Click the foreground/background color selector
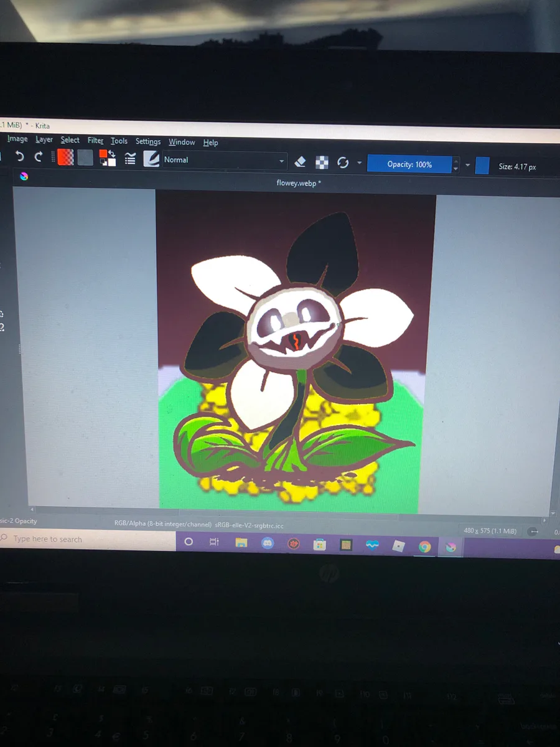This screenshot has height=747, width=560. [x=107, y=158]
